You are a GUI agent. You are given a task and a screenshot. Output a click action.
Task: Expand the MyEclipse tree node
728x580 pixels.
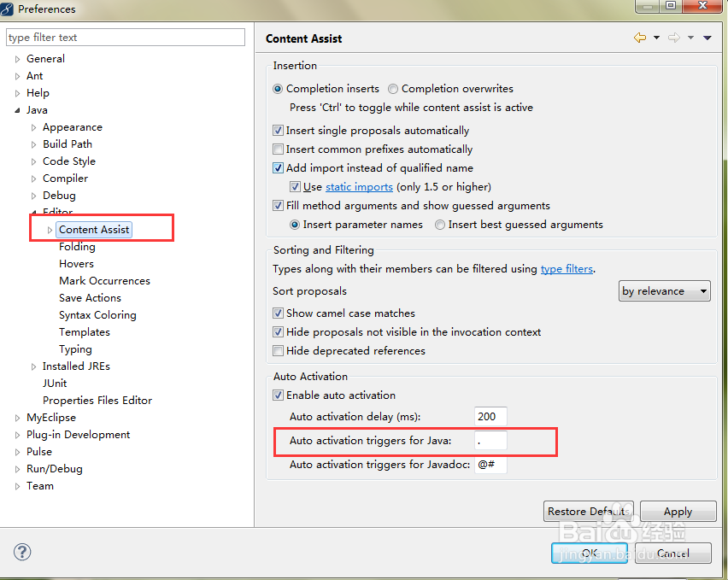coord(17,418)
